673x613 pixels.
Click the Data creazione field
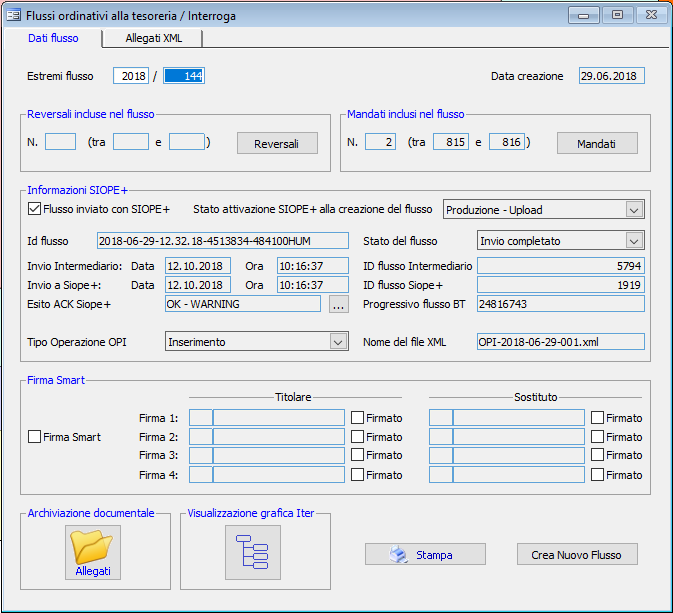(612, 76)
